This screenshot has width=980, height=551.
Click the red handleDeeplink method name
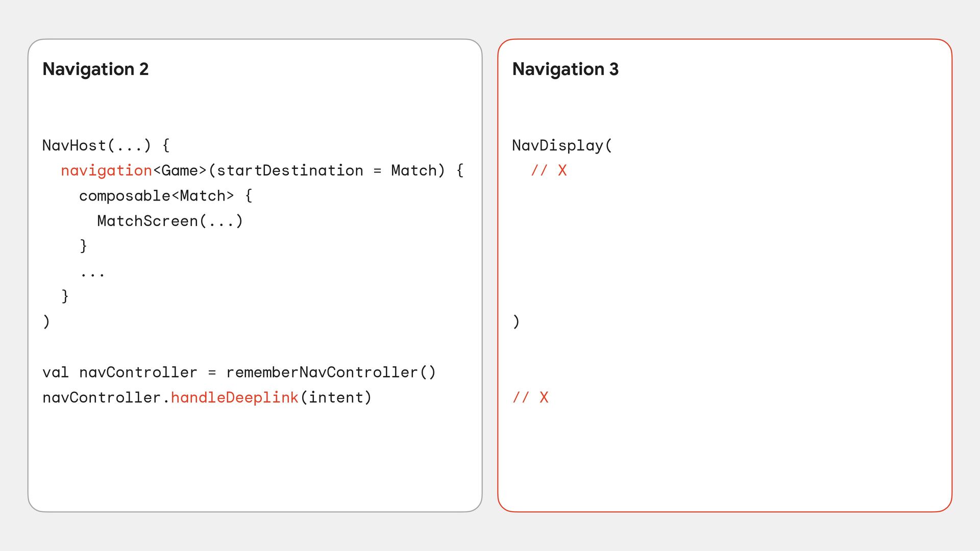pos(234,397)
